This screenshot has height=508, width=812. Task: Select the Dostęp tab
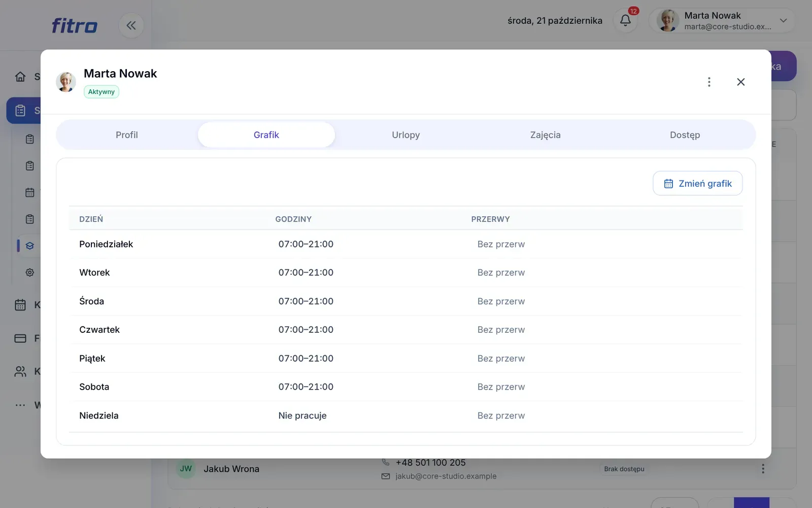coord(685,135)
